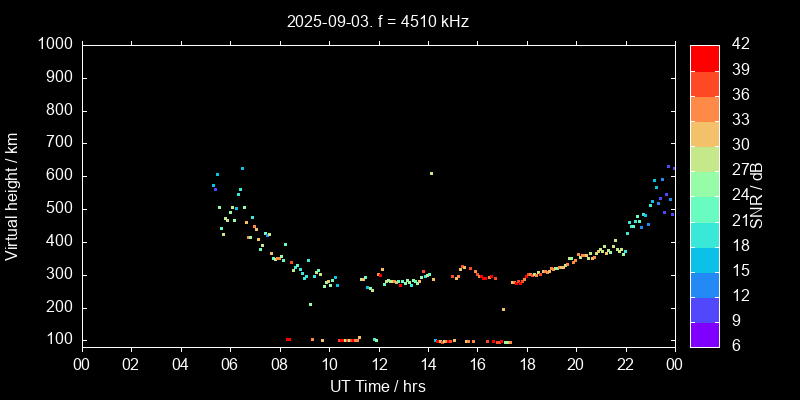This screenshot has height=400, width=800.
Task: Click the y-axis tick label "1000"
Action: tap(54, 44)
